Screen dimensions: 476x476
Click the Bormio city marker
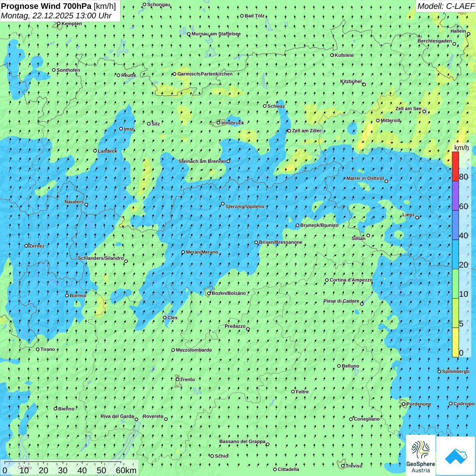[x=67, y=295]
